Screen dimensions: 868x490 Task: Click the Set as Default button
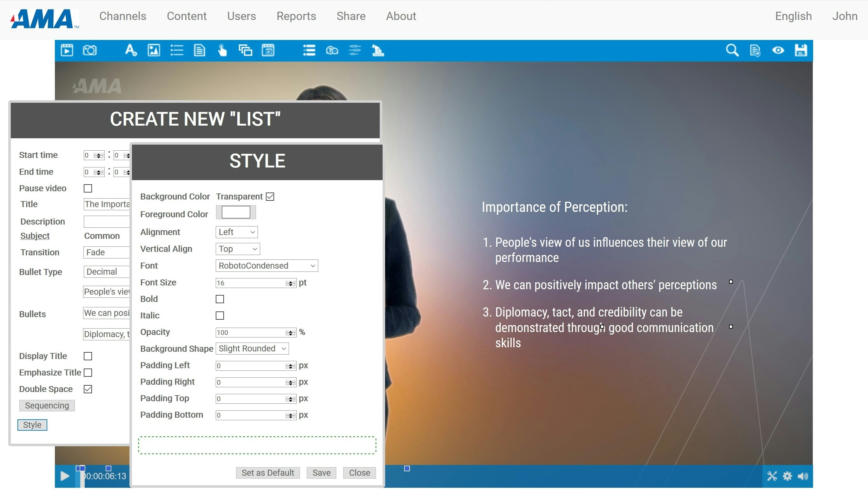pyautogui.click(x=267, y=473)
